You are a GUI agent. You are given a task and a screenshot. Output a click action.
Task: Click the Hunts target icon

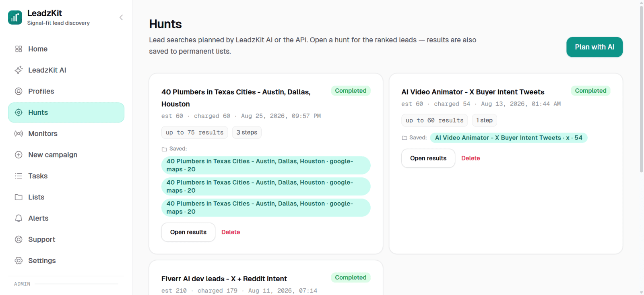click(x=19, y=112)
